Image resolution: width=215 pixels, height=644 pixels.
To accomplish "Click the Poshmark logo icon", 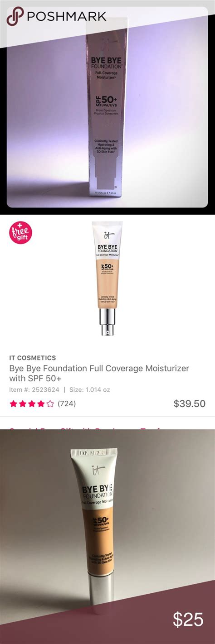I will (x=15, y=17).
